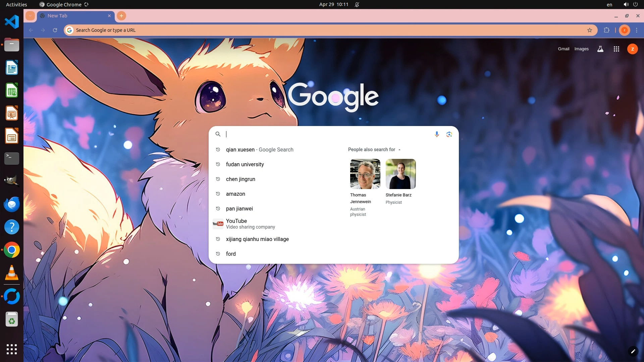
Task: Click the voice search microphone icon
Action: pos(437,134)
